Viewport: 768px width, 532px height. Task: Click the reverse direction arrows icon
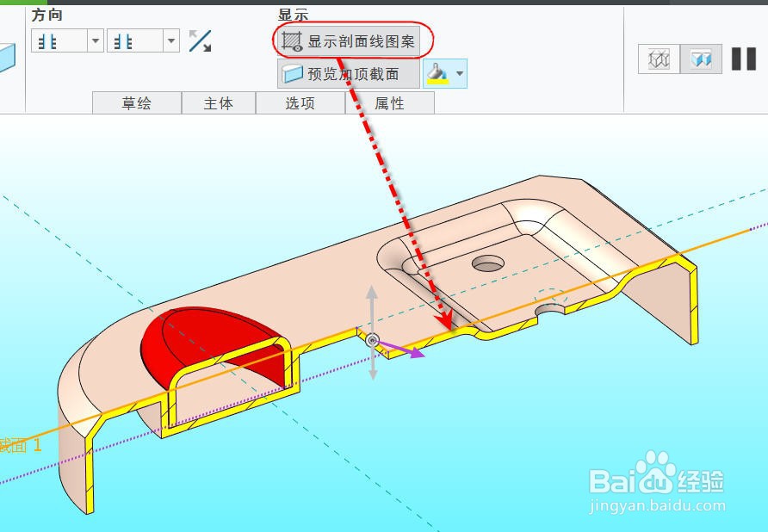pos(200,39)
